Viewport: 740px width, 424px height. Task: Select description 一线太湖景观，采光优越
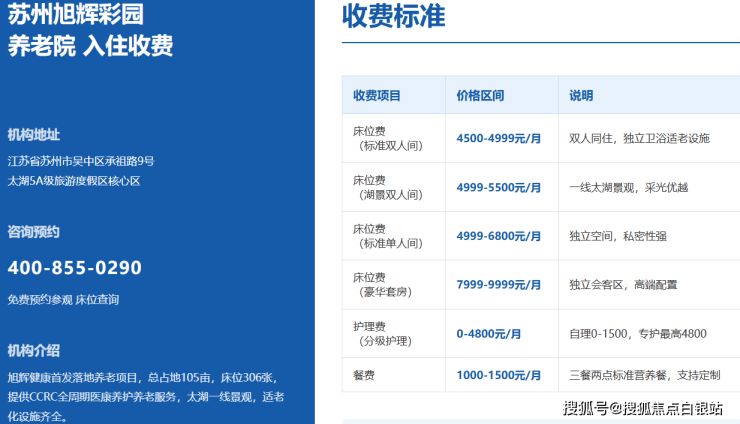629,187
